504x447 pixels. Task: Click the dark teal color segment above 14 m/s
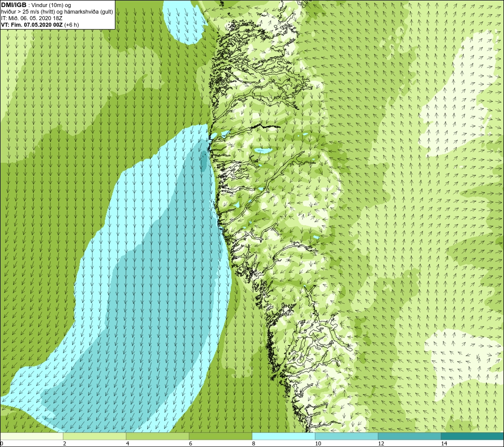[x=473, y=436]
